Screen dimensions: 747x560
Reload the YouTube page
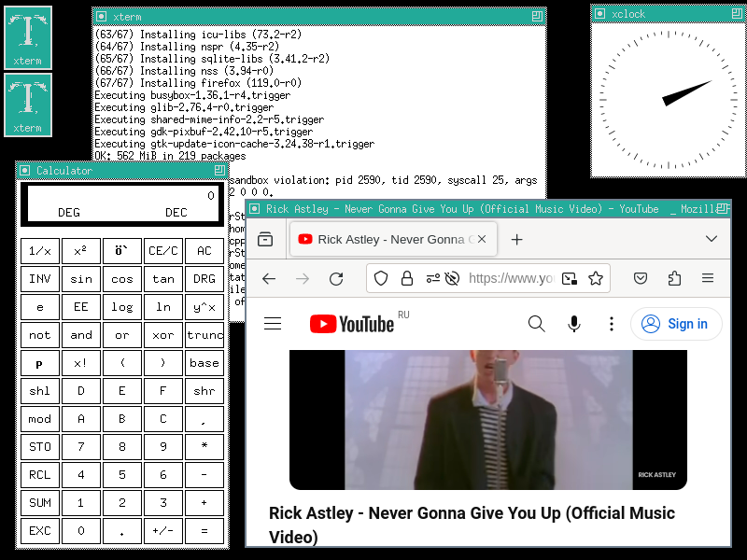tap(336, 278)
